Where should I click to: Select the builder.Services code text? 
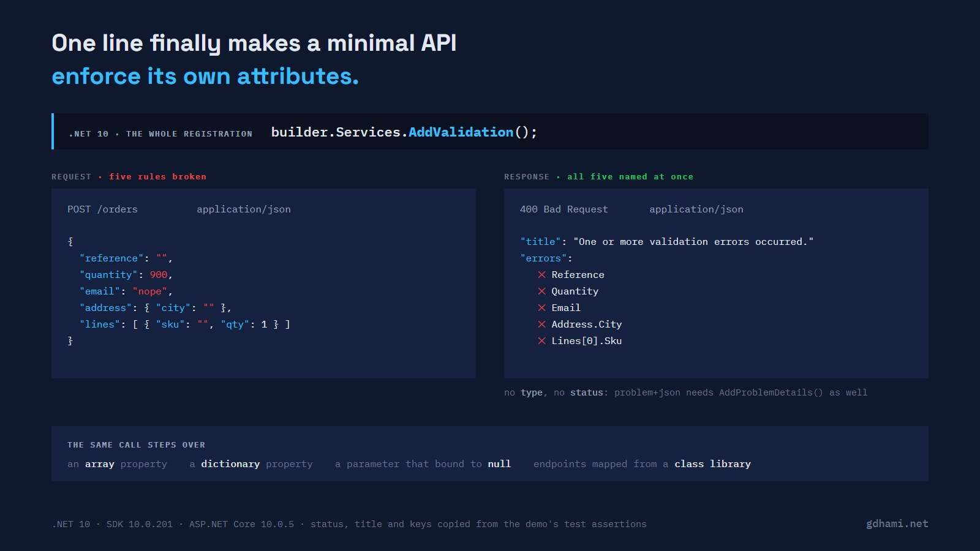pos(336,132)
